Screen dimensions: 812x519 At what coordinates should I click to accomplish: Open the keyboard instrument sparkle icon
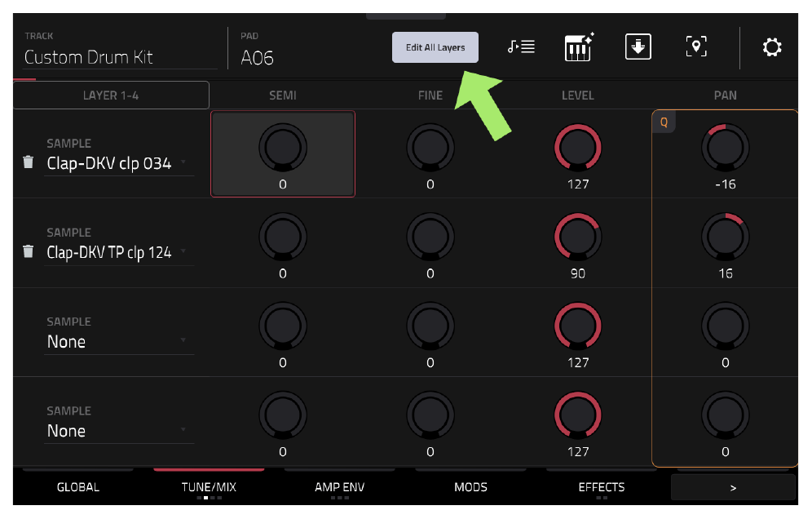(579, 47)
